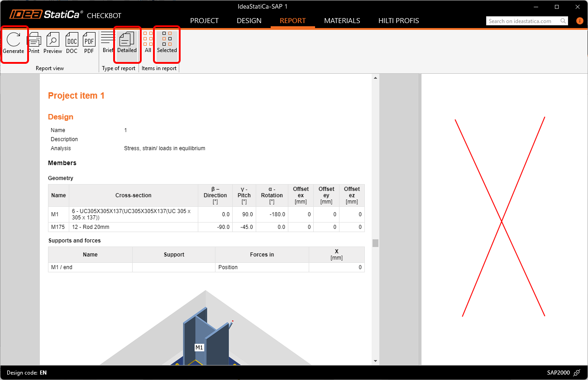Open the report Preview
The height and width of the screenshot is (380, 588).
pos(53,43)
